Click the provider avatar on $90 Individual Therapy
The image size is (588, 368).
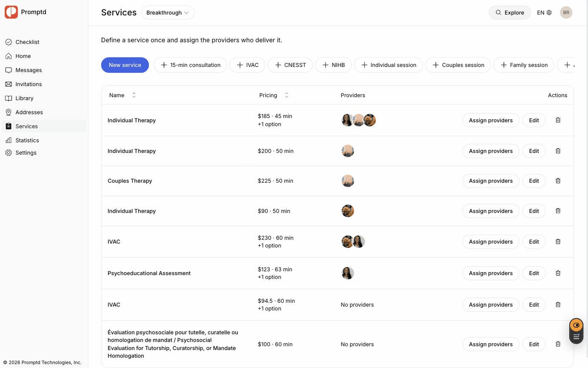[348, 211]
